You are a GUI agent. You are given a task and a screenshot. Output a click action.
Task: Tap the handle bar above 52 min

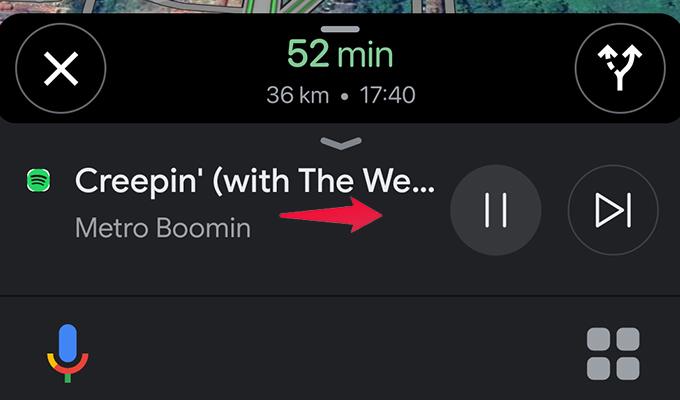pyautogui.click(x=340, y=29)
